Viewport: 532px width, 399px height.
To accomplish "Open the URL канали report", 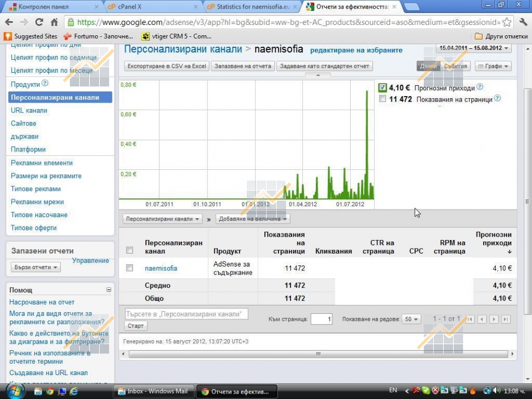I will (29, 111).
